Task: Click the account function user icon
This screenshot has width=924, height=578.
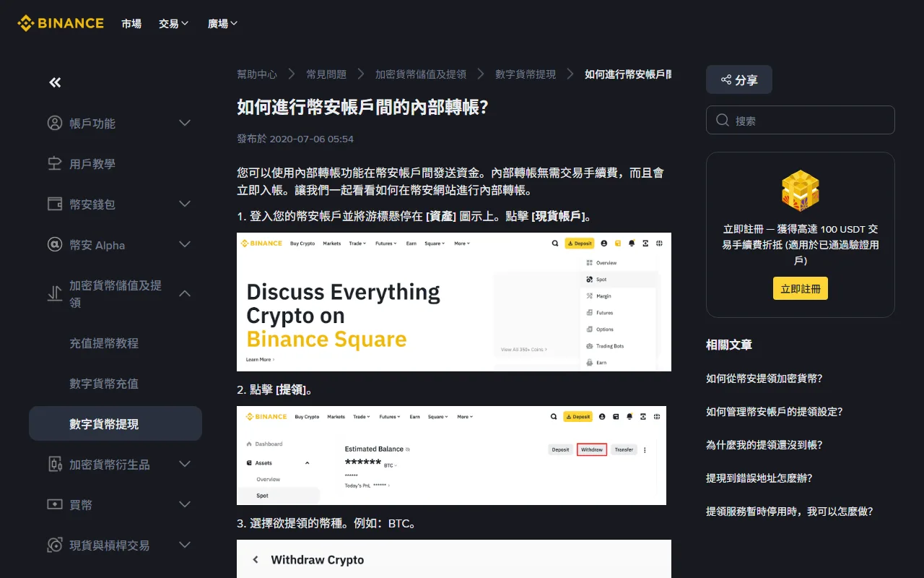Action: tap(55, 123)
